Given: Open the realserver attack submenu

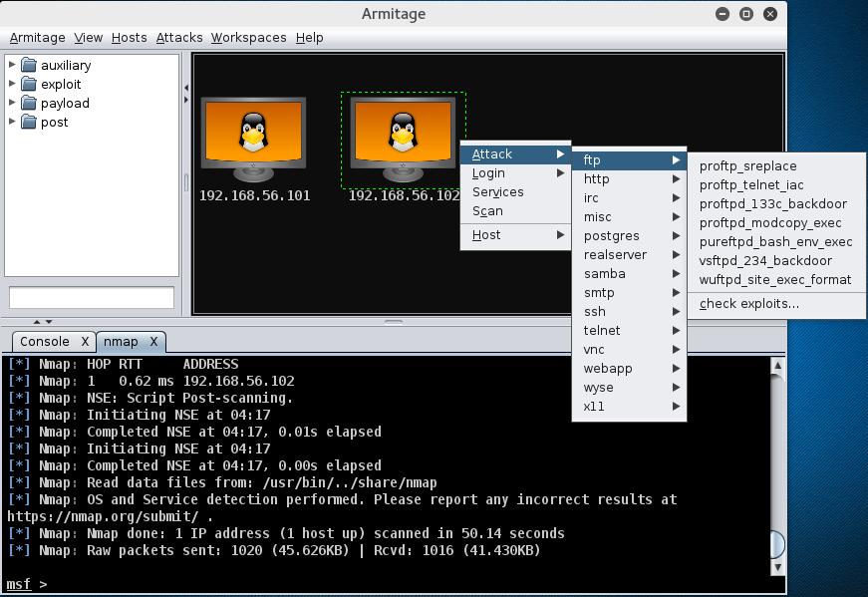Looking at the screenshot, I should click(630, 255).
